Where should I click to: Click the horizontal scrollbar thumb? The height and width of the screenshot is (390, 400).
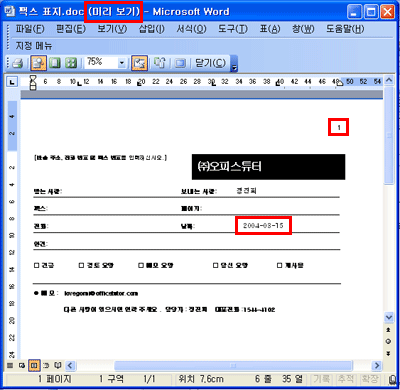[x=233, y=366]
